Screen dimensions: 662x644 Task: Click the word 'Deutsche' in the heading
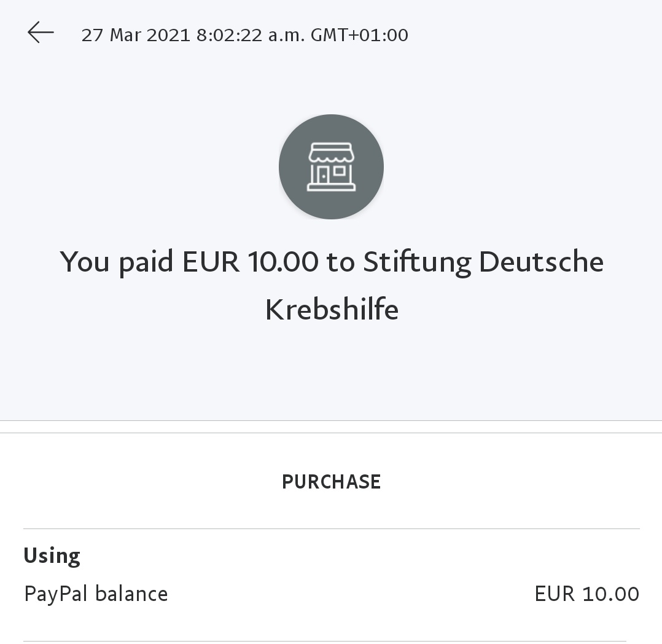click(541, 262)
